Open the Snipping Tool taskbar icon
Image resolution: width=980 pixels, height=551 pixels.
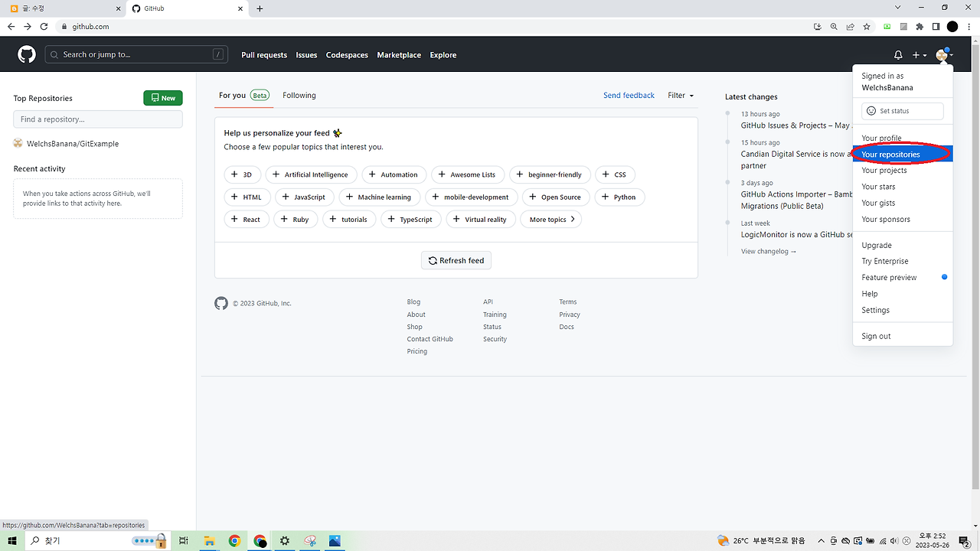coord(310,541)
